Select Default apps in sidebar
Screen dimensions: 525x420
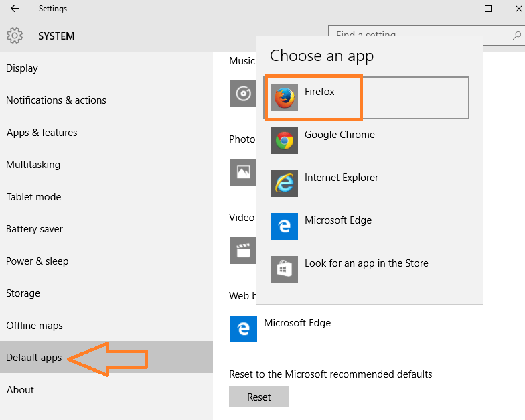(106, 357)
